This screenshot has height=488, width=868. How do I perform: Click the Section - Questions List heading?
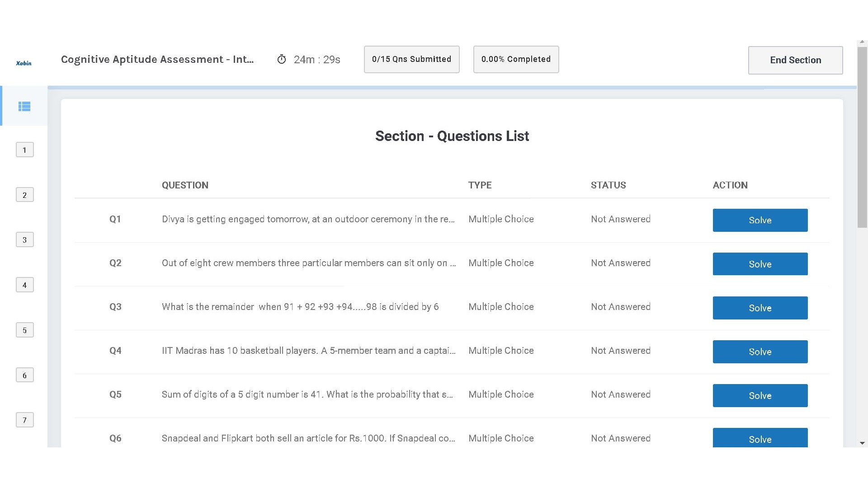452,136
